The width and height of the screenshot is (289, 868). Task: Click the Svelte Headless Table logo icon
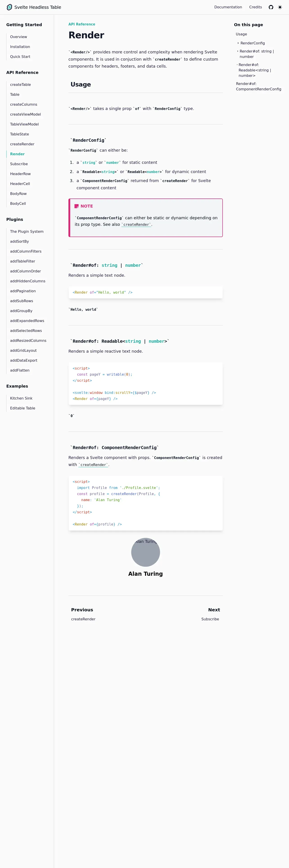pyautogui.click(x=9, y=7)
